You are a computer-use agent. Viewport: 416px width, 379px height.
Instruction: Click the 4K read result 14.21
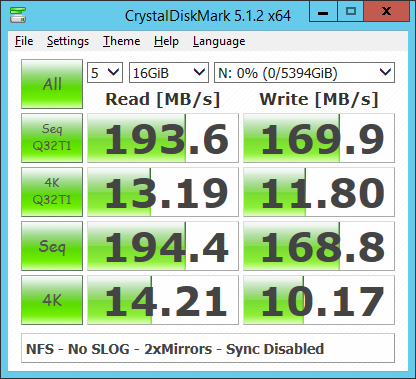point(163,300)
